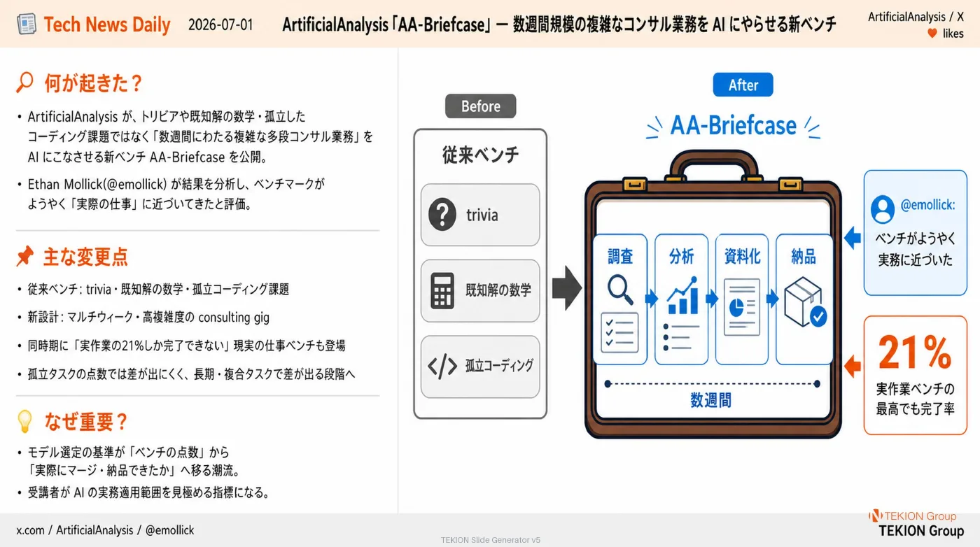
Task: Click the After label button
Action: pyautogui.click(x=743, y=85)
